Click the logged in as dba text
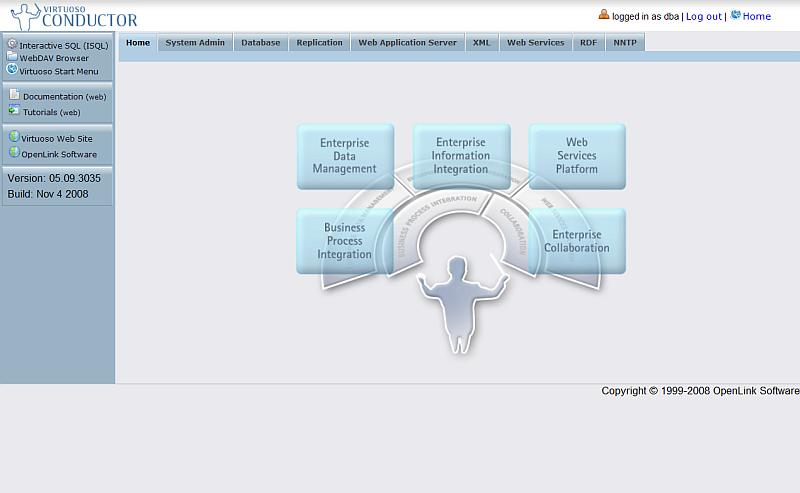Image resolution: width=800 pixels, height=493 pixels. [645, 16]
